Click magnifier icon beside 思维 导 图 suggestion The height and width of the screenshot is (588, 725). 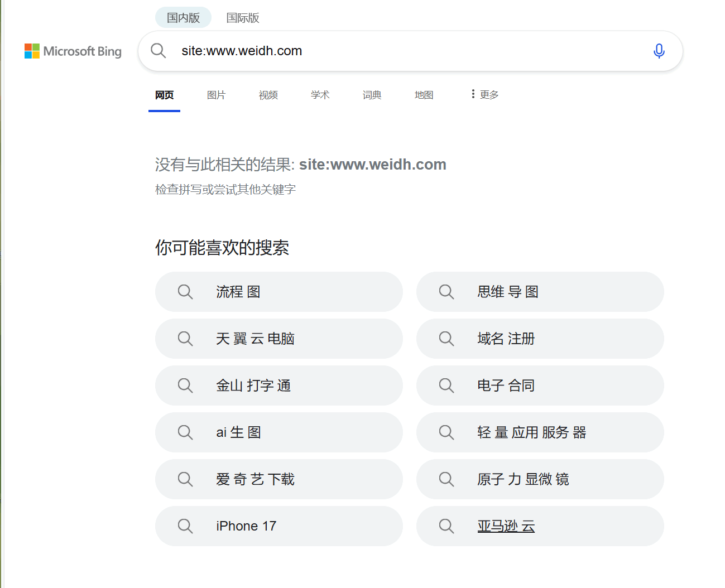pyautogui.click(x=446, y=292)
